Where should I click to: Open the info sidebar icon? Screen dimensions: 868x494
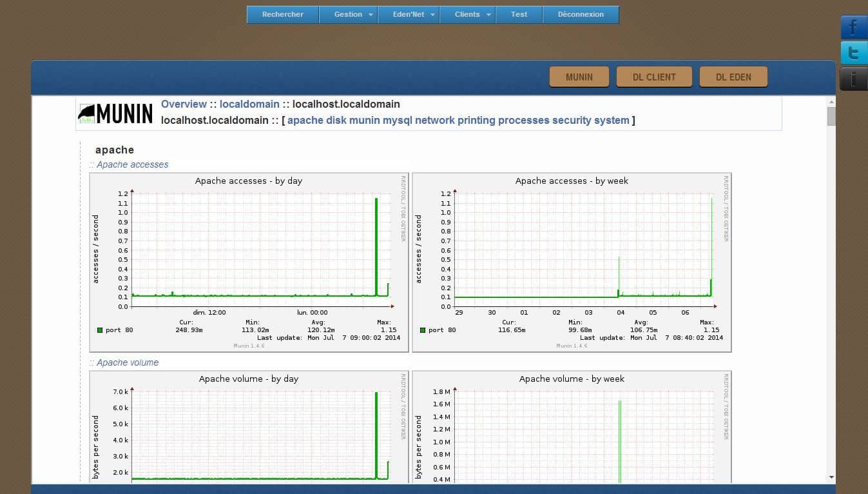(x=854, y=79)
